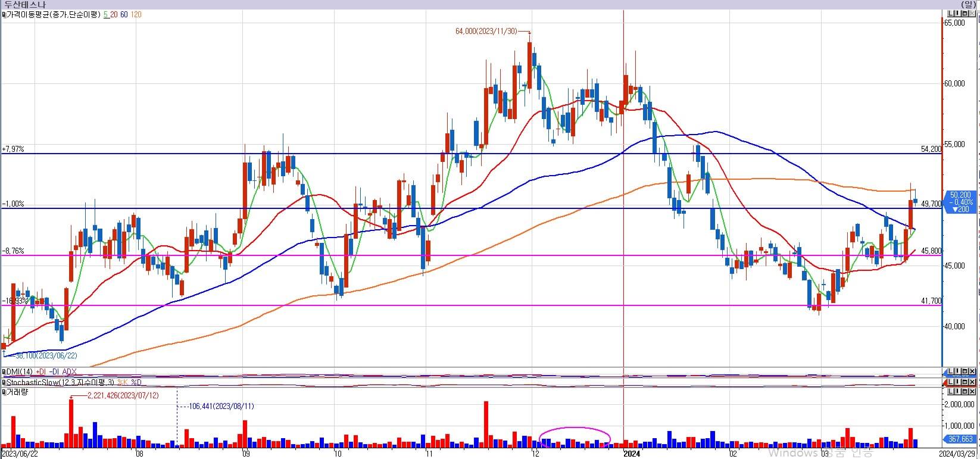Click the StochasticSlow(12,3,지수이평,3) indicator title
Image resolution: width=980 pixels, height=459 pixels.
[x=60, y=382]
